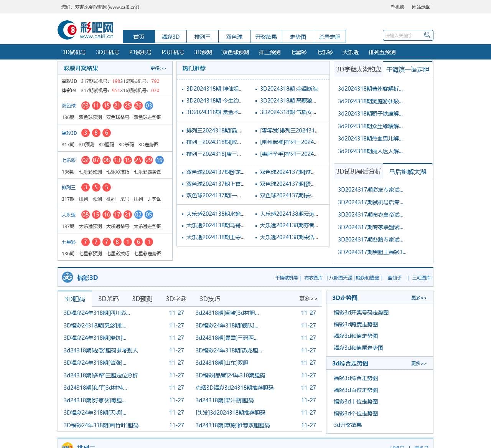Click the first red ball in 七星彩

[86, 242]
